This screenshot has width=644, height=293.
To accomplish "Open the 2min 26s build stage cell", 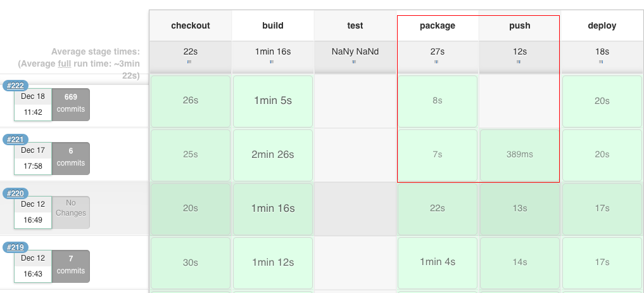I will (273, 155).
